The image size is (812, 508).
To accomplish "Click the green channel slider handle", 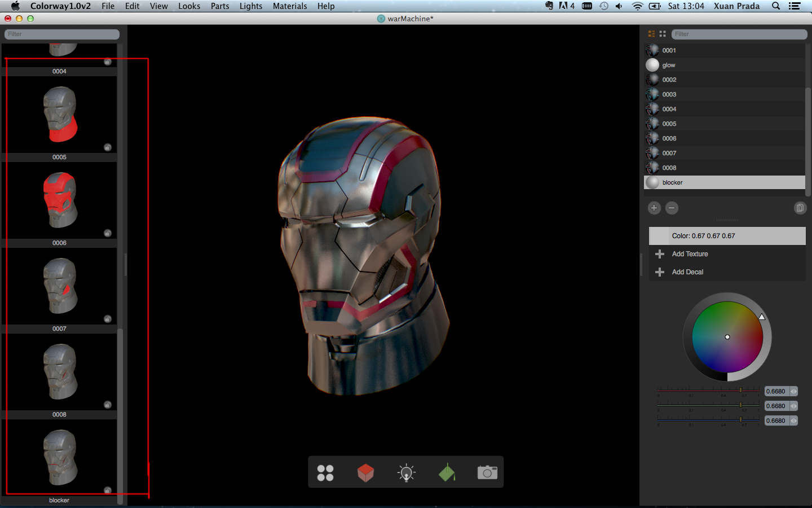I will pyautogui.click(x=740, y=405).
